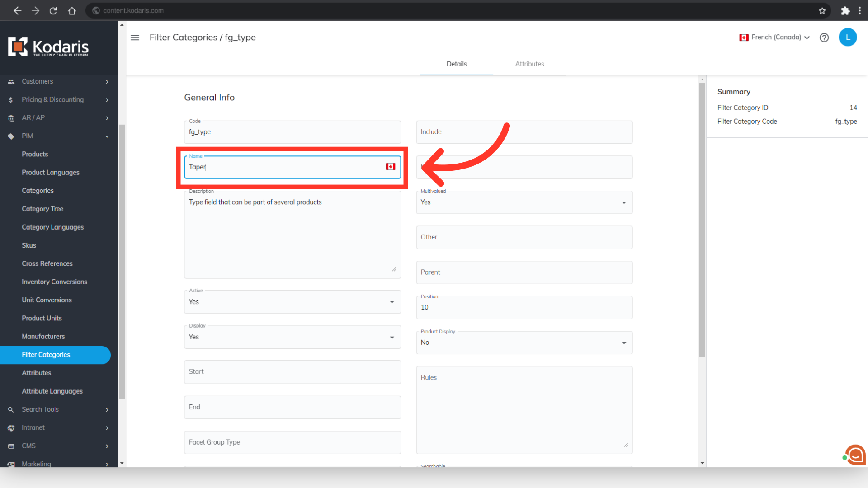Collapse the PIM sidebar section

[107, 136]
